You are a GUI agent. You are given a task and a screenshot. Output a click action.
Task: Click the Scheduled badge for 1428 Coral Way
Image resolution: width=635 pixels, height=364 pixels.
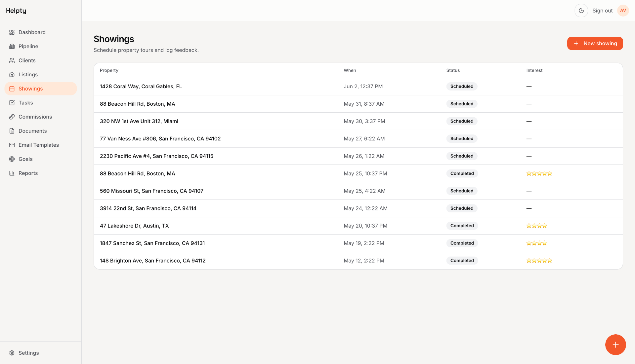coord(462,87)
